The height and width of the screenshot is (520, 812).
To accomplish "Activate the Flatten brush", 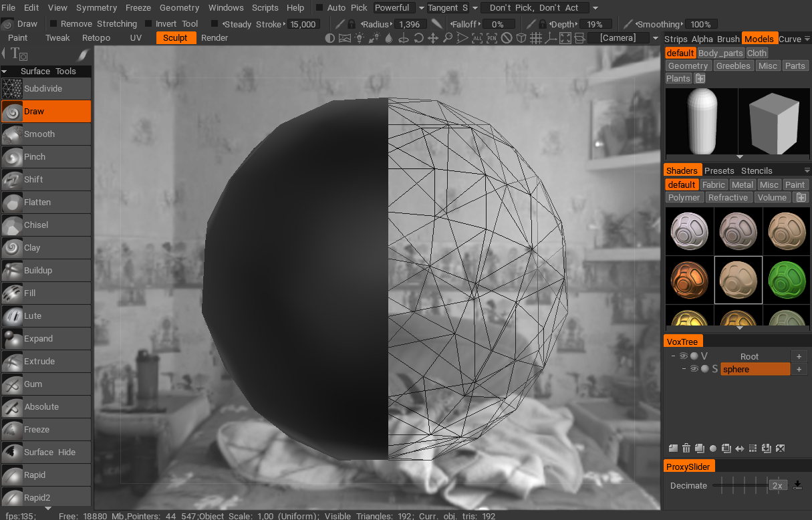I will click(45, 202).
